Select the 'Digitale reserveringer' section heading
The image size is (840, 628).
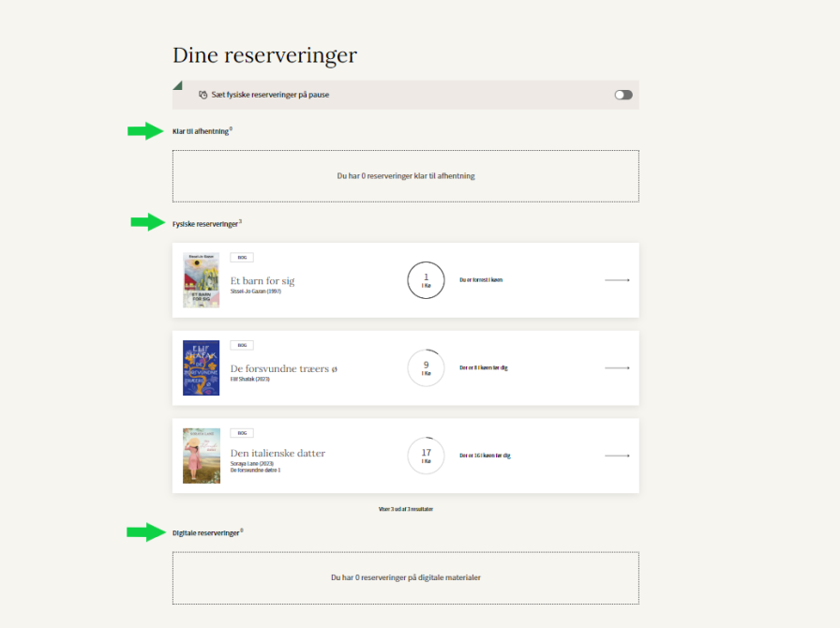click(205, 532)
